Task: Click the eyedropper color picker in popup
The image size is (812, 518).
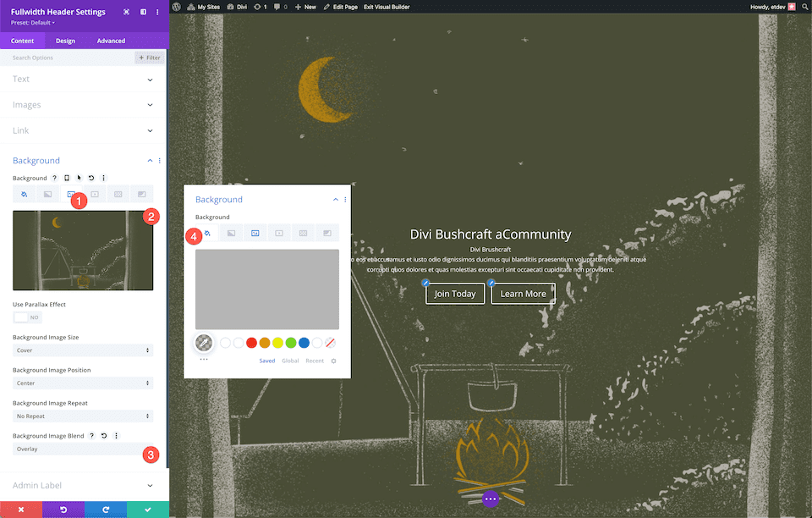Action: 204,343
